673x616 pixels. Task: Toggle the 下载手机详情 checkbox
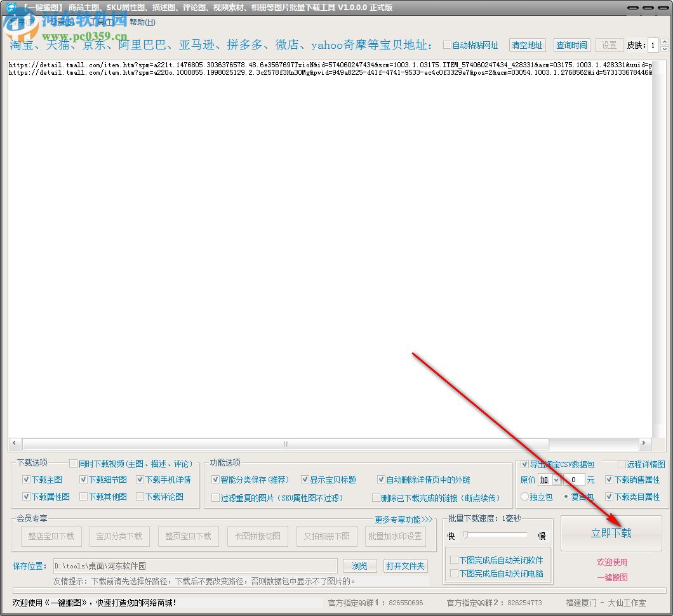(140, 480)
